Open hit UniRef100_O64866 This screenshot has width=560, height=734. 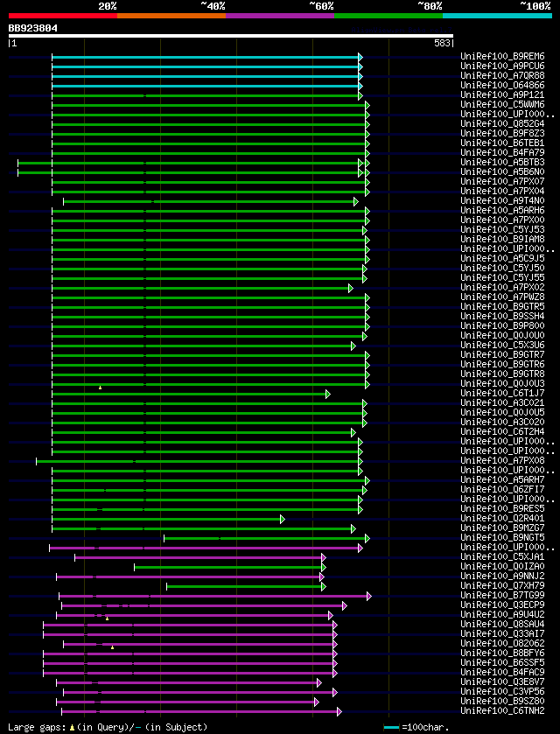pyautogui.click(x=502, y=86)
